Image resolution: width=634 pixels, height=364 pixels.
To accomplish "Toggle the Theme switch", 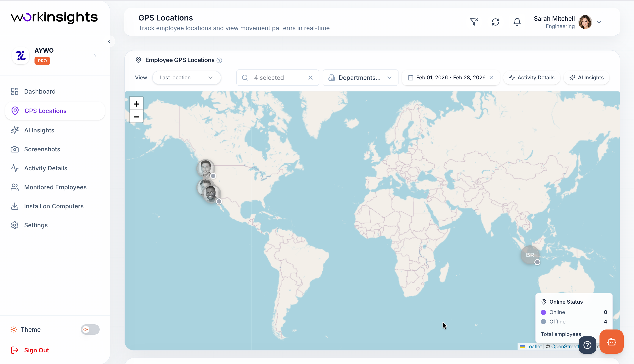I will (x=90, y=329).
